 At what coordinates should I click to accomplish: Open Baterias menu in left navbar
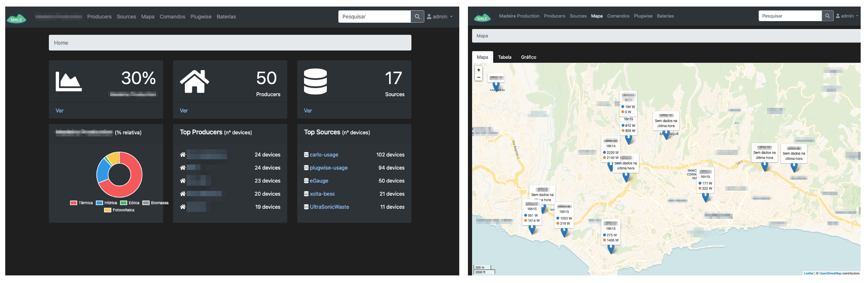pyautogui.click(x=226, y=16)
